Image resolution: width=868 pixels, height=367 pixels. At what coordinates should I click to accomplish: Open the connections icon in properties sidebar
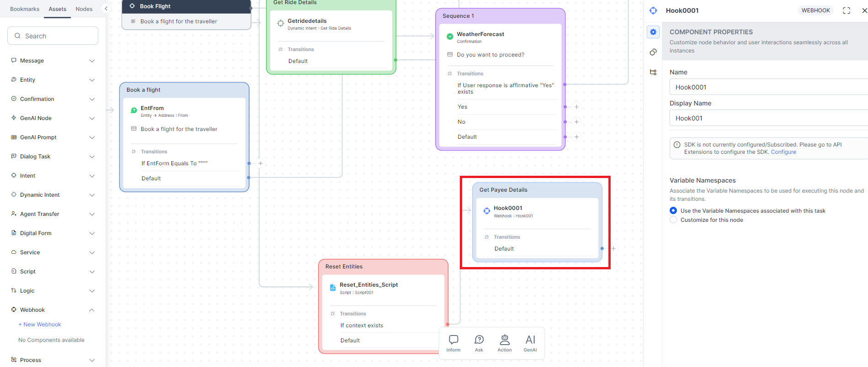[x=653, y=52]
